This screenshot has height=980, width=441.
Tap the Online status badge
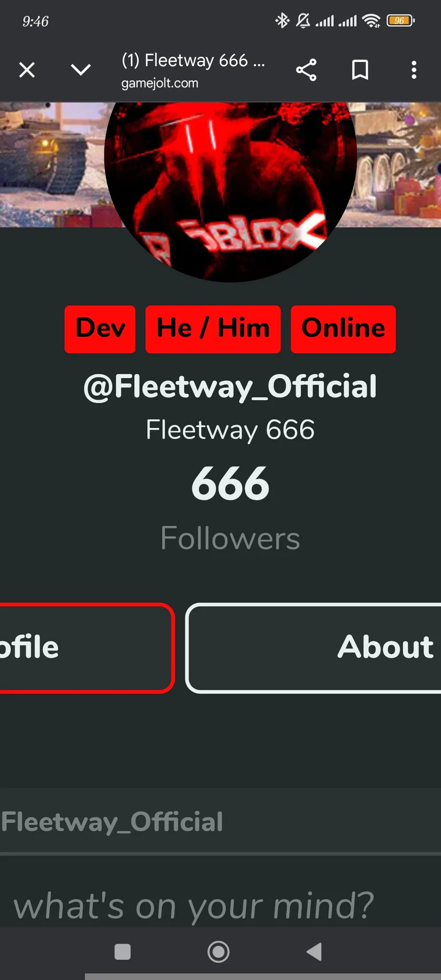[x=343, y=329]
